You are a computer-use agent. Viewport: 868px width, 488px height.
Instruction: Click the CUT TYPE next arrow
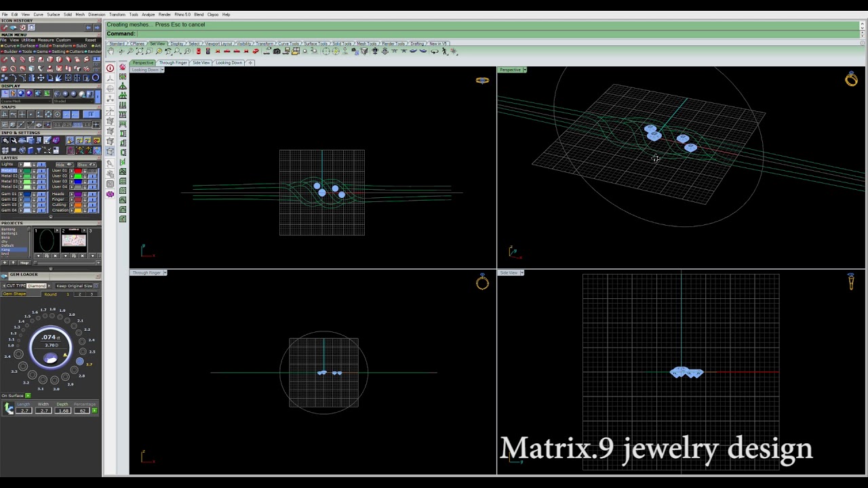pos(50,286)
